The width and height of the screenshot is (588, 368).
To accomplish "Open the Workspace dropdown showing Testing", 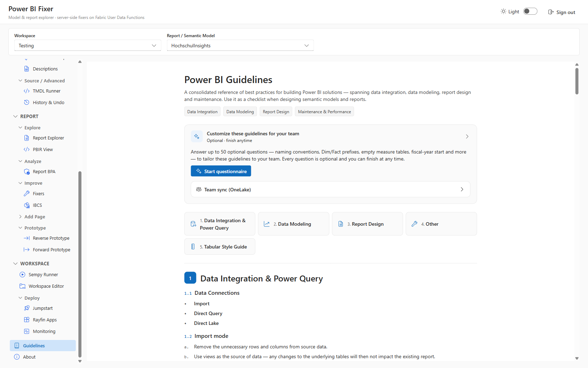I will point(87,46).
